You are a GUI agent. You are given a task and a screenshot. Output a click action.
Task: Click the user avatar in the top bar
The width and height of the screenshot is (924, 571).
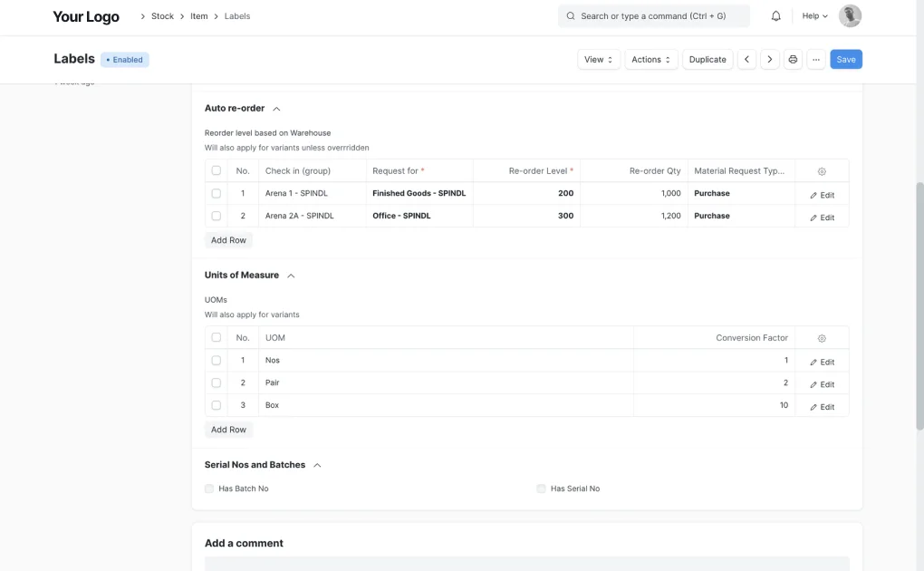point(848,15)
